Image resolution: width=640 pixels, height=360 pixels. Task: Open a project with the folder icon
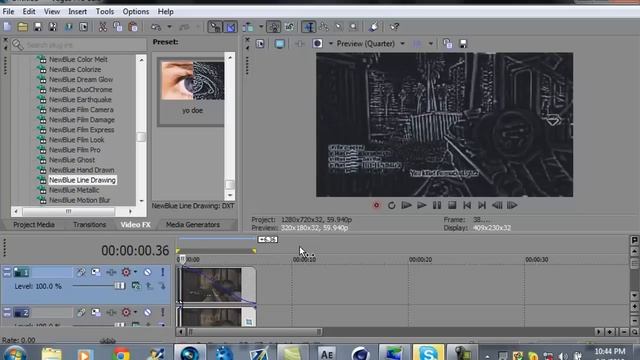tap(22, 27)
